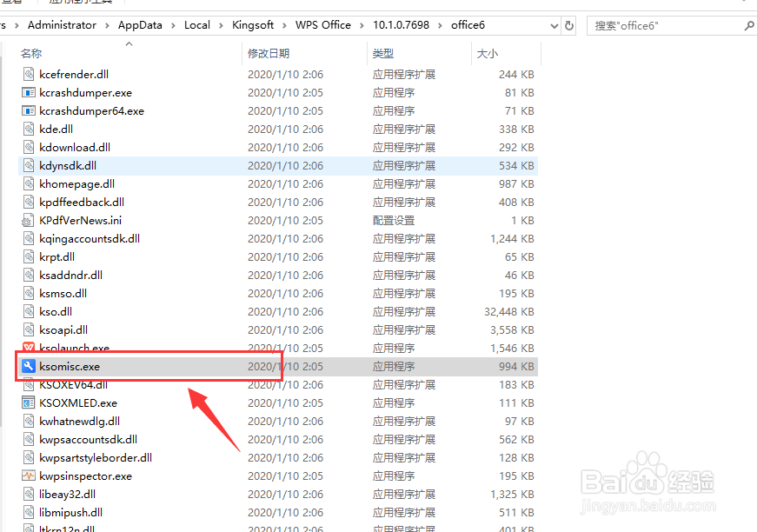Viewport: 757px width, 532px height.
Task: Select the file name kwpsinspector.exe
Action: (x=85, y=476)
